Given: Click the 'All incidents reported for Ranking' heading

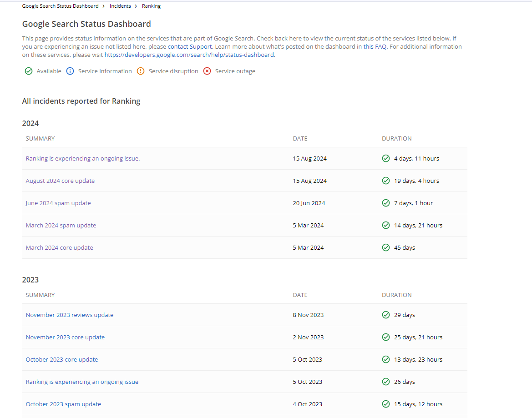Looking at the screenshot, I should coord(81,101).
